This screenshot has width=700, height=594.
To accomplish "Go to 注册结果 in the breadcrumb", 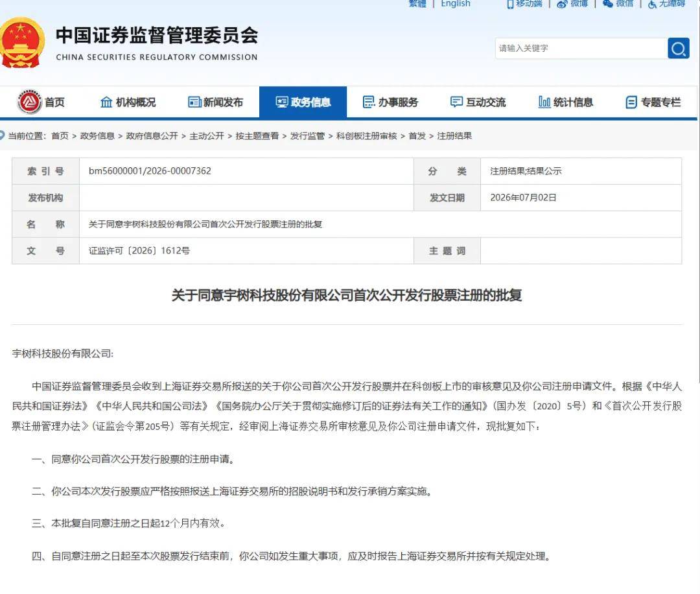I will 454,136.
